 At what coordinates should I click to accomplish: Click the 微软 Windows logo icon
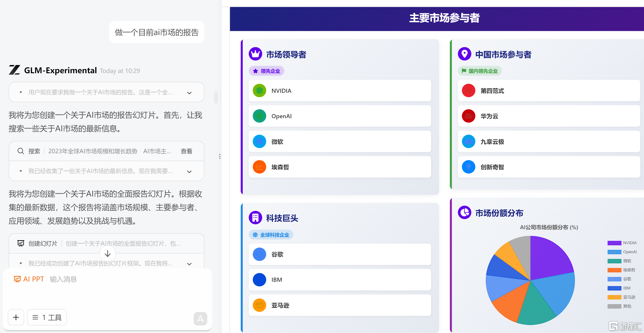tap(259, 141)
